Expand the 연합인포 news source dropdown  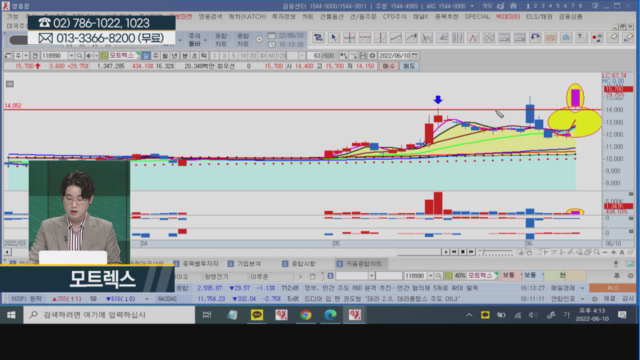click(x=582, y=299)
